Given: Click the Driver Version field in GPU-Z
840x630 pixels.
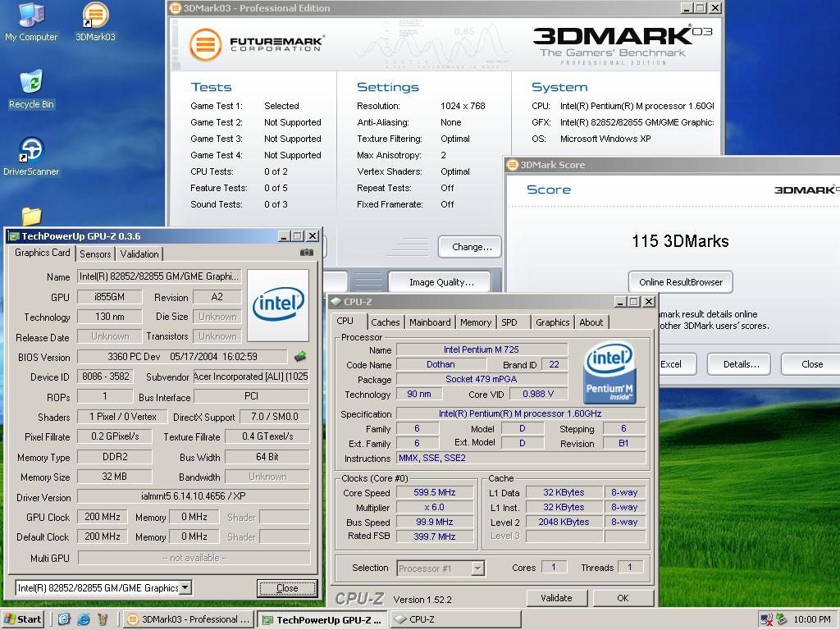Looking at the screenshot, I should (x=194, y=496).
